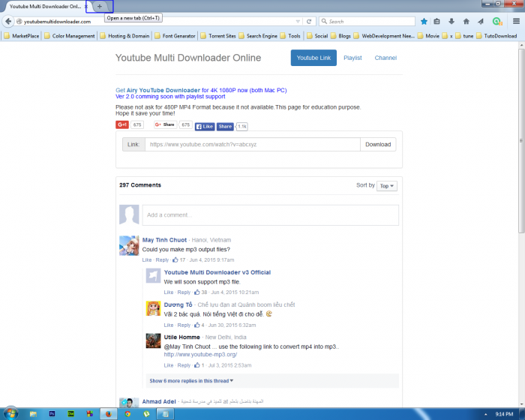The height and width of the screenshot is (420, 525).
Task: Open Font Genarator bookmarks folder
Action: point(175,36)
